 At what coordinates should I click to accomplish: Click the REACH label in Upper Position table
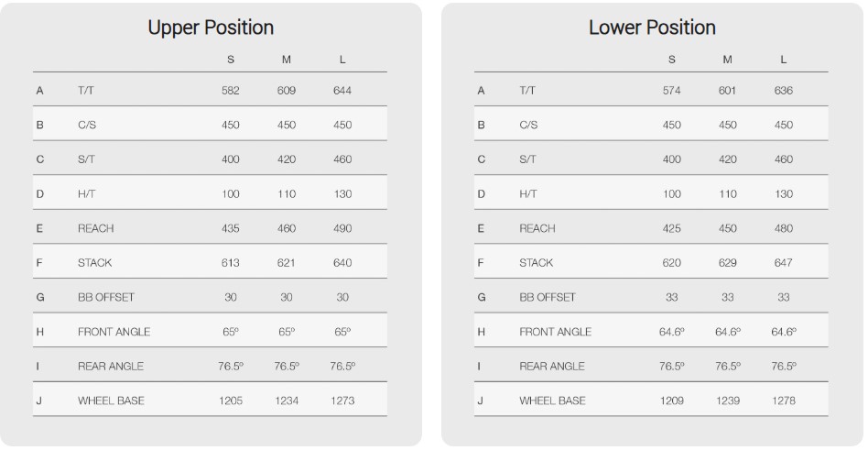coord(96,228)
